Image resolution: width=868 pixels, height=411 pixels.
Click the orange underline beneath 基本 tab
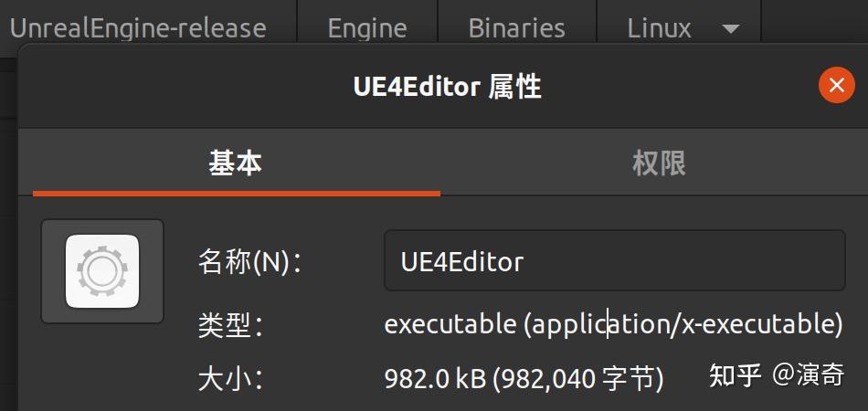[x=236, y=193]
